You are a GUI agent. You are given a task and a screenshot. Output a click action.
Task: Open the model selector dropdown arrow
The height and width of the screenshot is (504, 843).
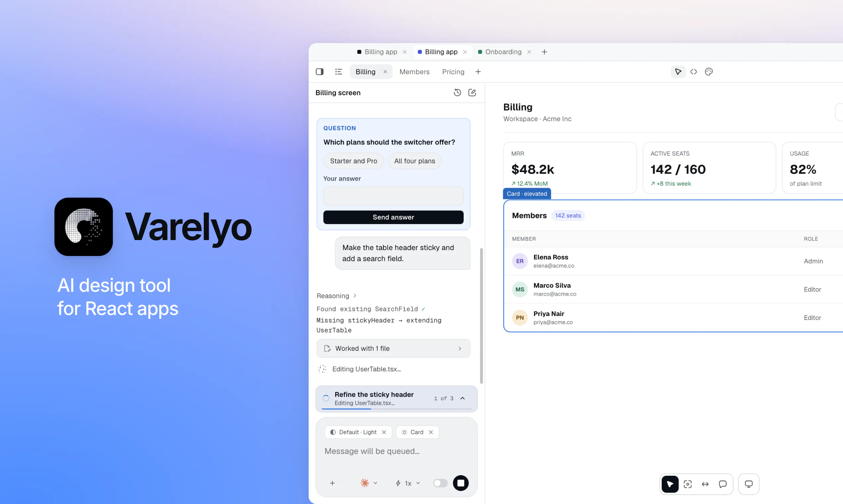pos(375,483)
